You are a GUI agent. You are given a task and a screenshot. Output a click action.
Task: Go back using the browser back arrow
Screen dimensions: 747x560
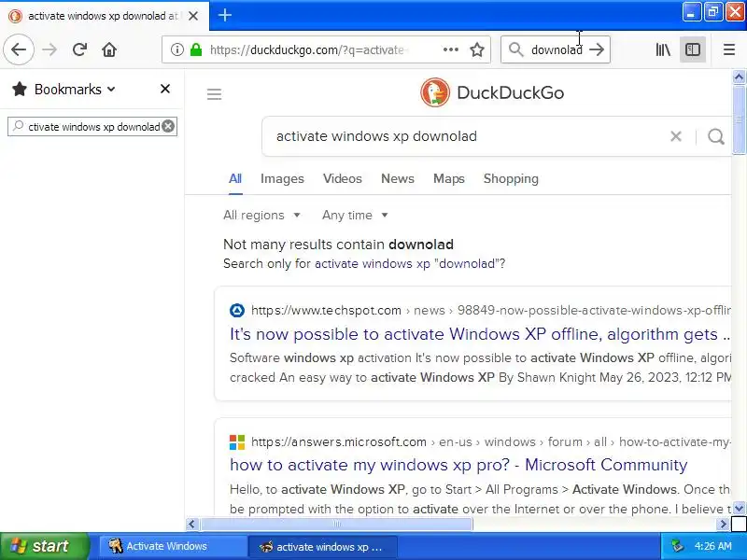tap(19, 49)
